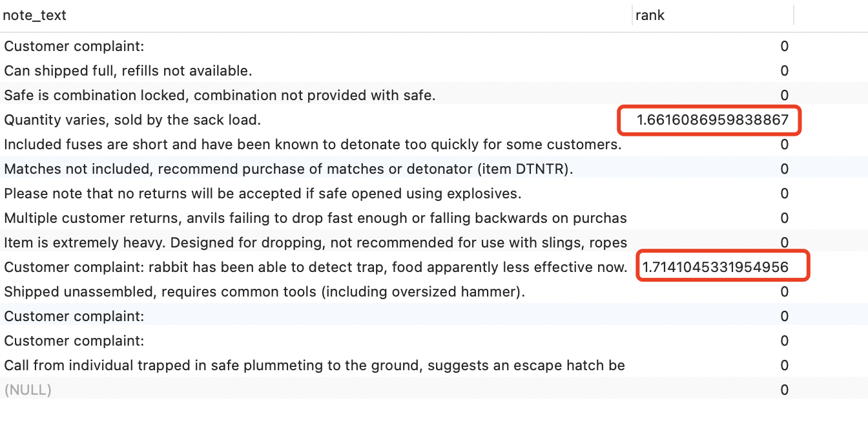Image resolution: width=868 pixels, height=429 pixels.
Task: Click rank cell for 'Shipped unassembled' row
Action: (784, 292)
